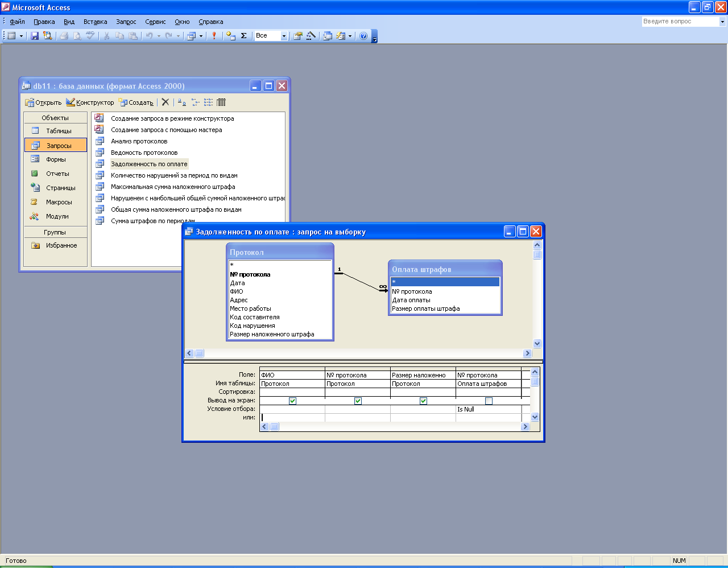This screenshot has height=568, width=728.
Task: Click the Print toolbar icon
Action: pyautogui.click(x=64, y=36)
